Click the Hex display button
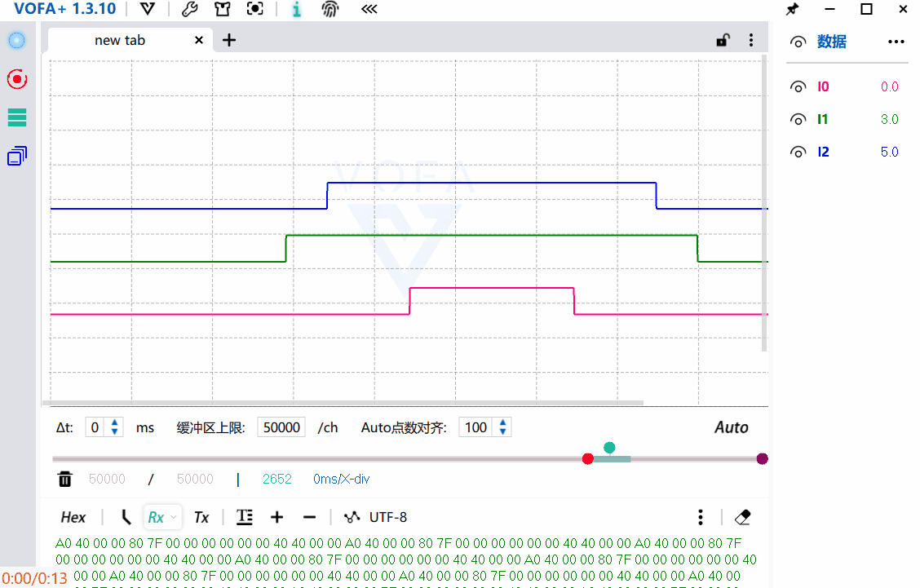920x588 pixels. coord(73,516)
